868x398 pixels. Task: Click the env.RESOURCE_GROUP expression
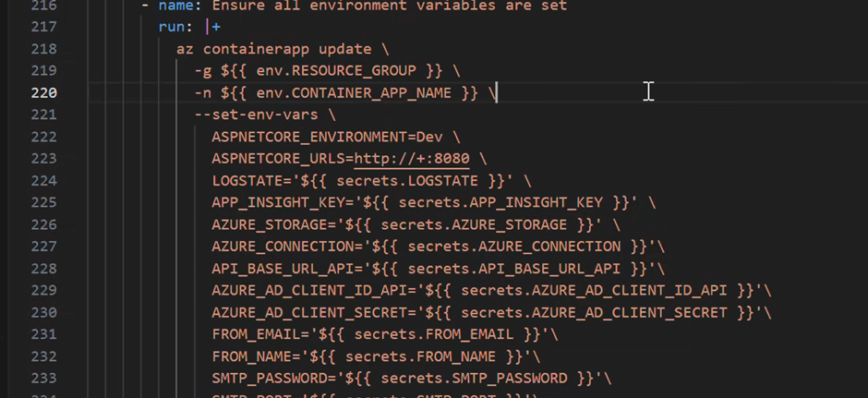pos(336,71)
